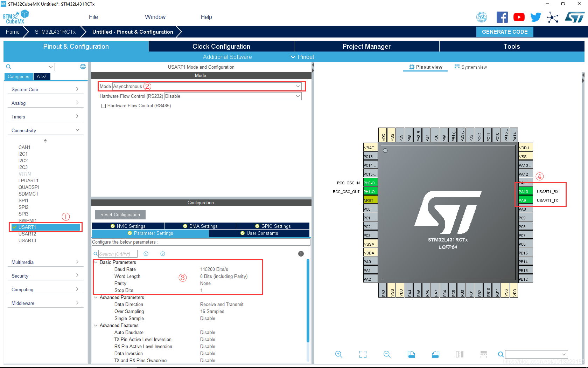The height and width of the screenshot is (368, 588).
Task: Enable Hardware Flow Control (RS485) checkbox
Action: (104, 106)
